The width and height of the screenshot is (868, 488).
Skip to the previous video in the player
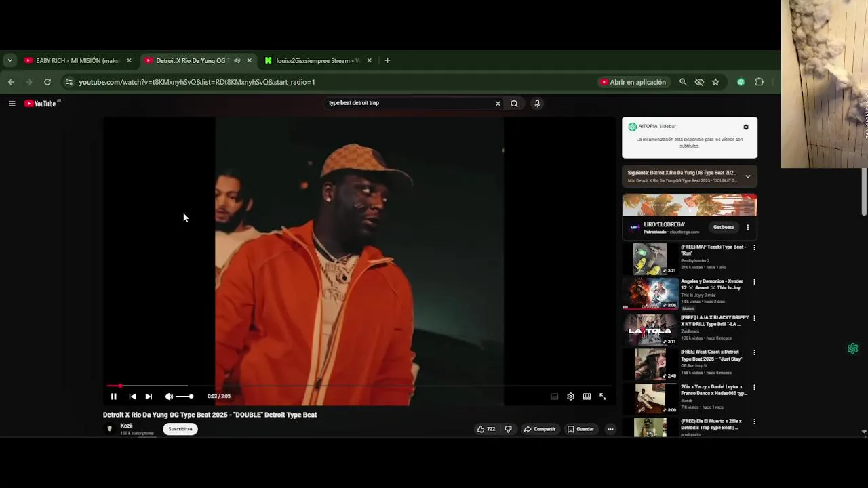[132, 396]
